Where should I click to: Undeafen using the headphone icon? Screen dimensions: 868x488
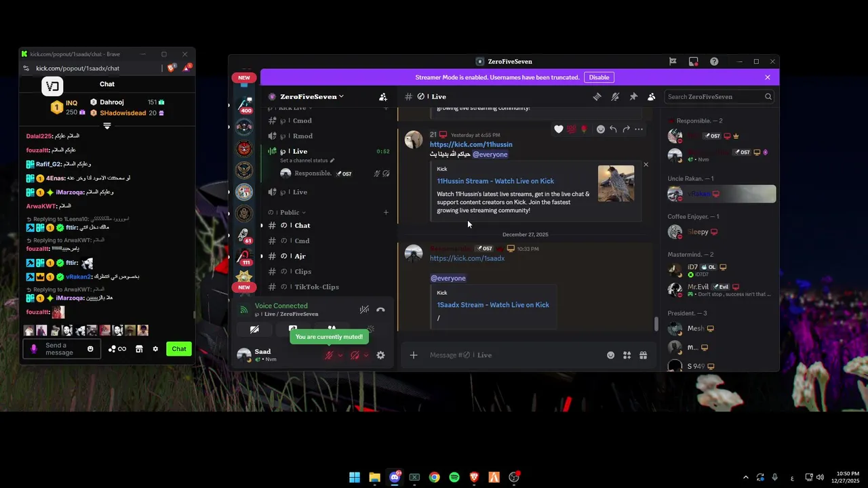pos(355,355)
